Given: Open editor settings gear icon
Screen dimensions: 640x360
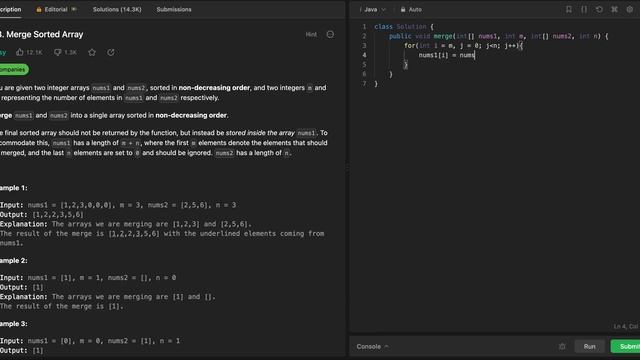Looking at the screenshot, I should coord(630,9).
